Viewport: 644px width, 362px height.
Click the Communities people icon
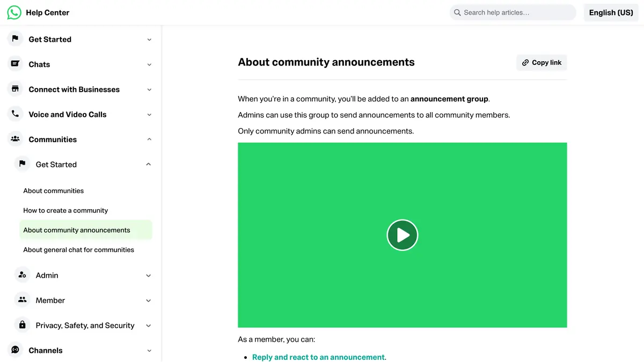click(x=15, y=139)
